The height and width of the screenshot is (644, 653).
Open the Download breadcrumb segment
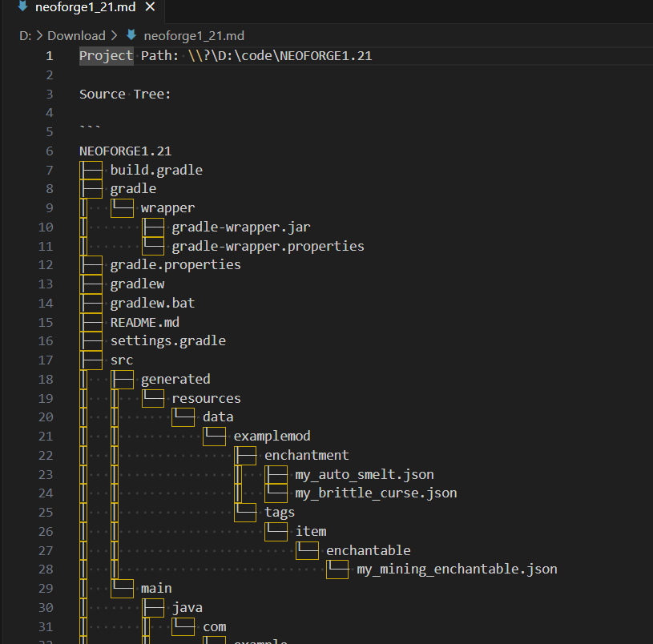[76, 36]
